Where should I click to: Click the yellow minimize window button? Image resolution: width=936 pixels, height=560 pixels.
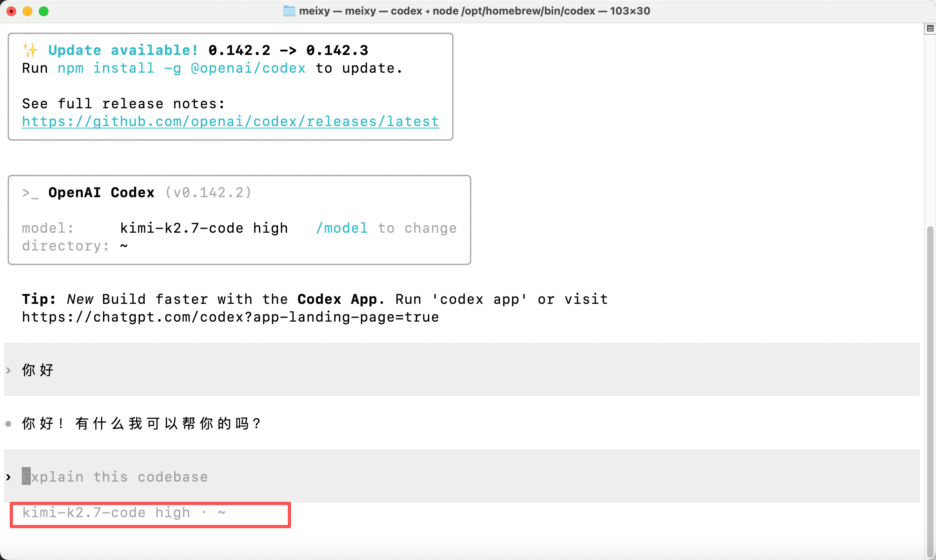click(27, 11)
